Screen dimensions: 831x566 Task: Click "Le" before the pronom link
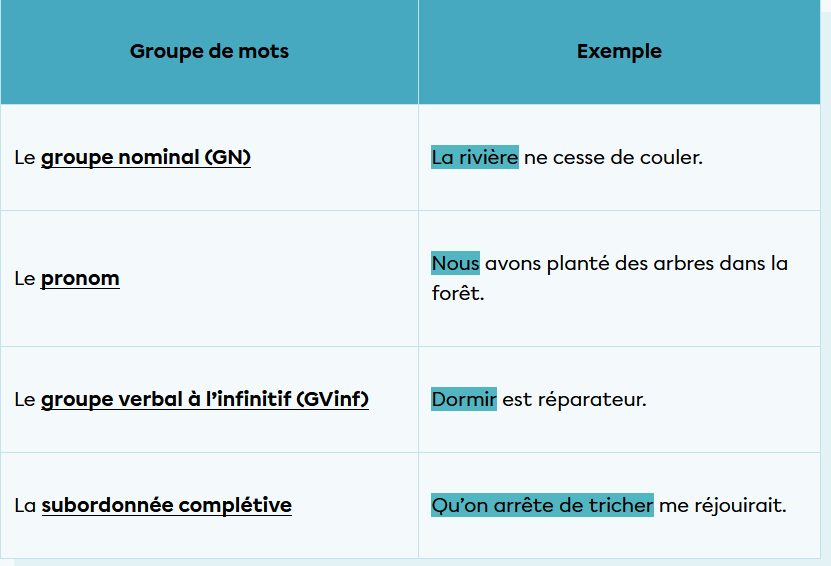tap(25, 279)
